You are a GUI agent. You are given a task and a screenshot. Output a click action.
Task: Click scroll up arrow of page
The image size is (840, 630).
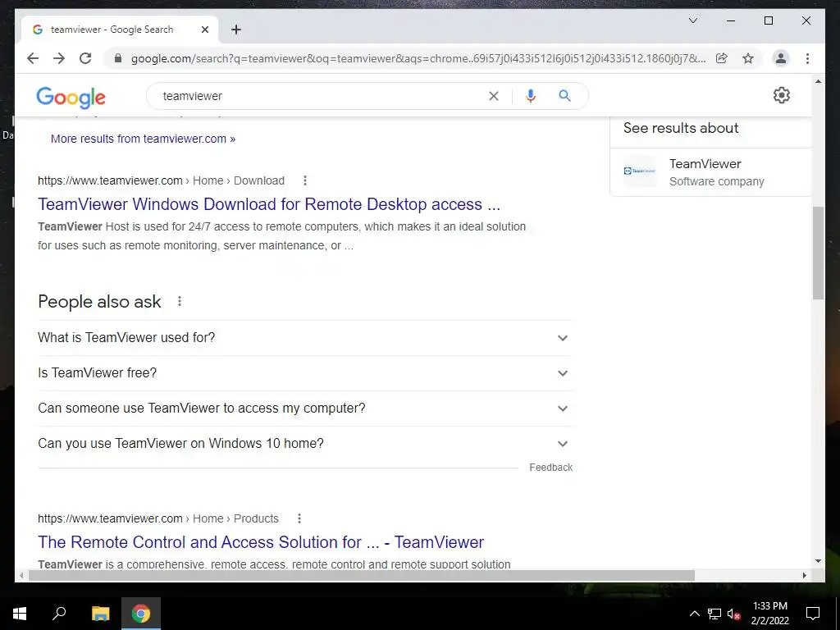[x=818, y=81]
